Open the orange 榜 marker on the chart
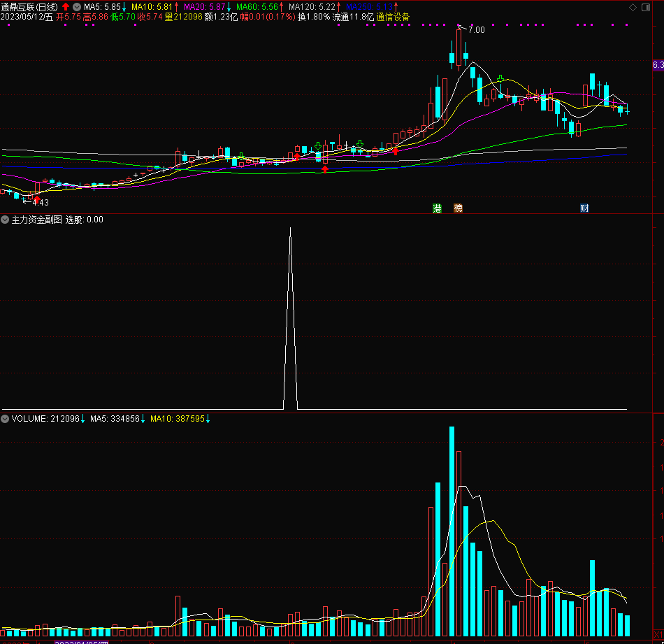This screenshot has width=664, height=644. point(459,208)
